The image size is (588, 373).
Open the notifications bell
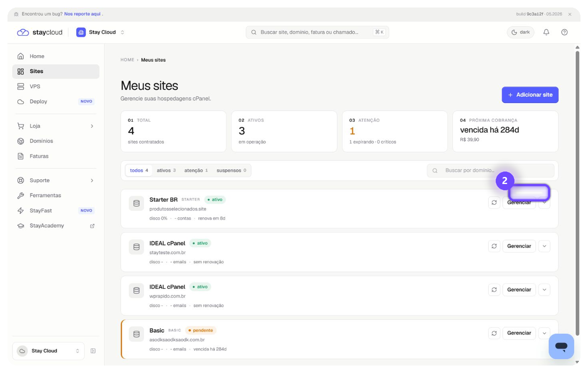546,32
